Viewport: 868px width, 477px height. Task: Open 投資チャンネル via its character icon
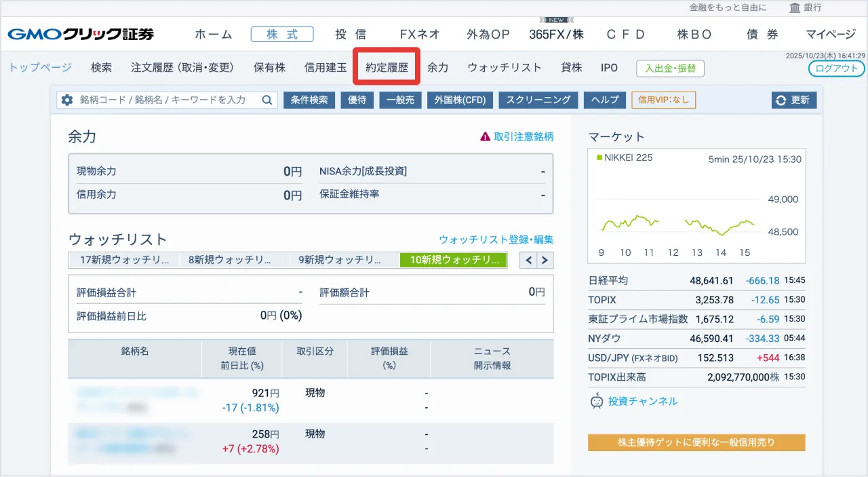(598, 402)
